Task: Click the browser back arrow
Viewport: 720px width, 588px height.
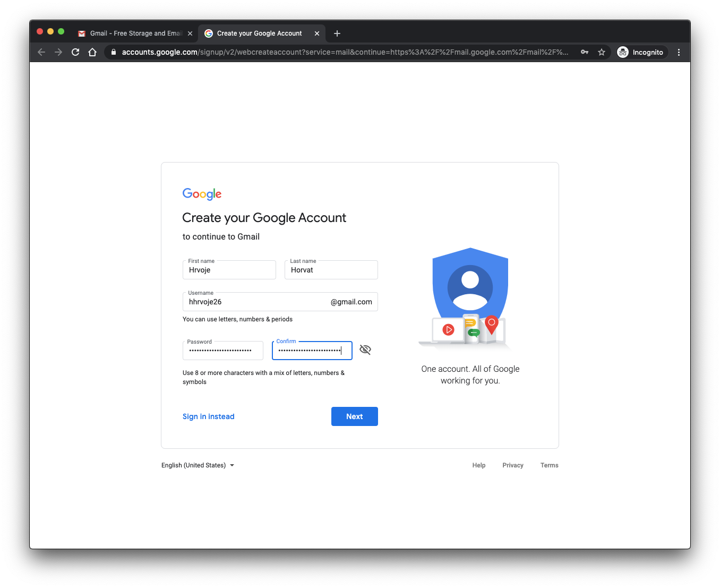Action: 41,52
